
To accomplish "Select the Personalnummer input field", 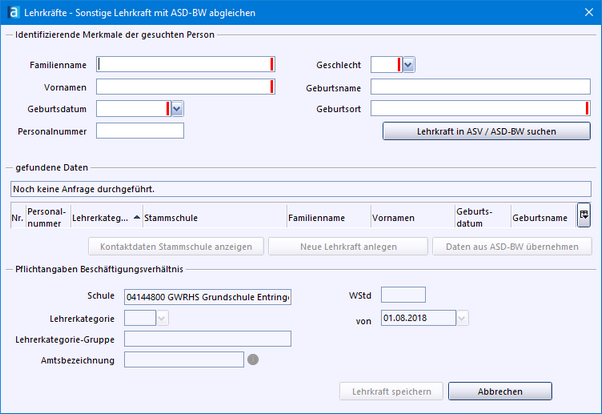I will click(140, 131).
